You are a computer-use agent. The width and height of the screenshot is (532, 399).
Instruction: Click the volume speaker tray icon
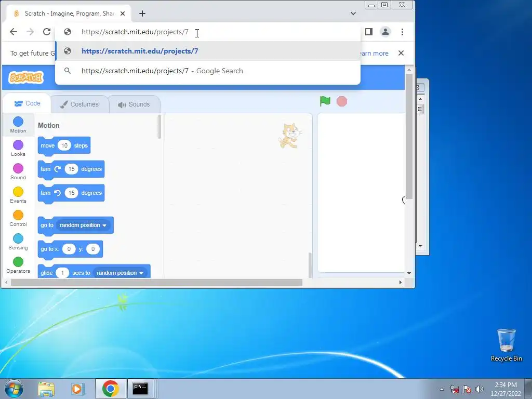[479, 389]
